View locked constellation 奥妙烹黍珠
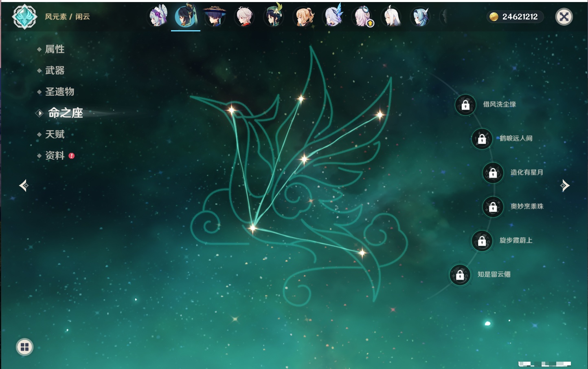 click(493, 207)
